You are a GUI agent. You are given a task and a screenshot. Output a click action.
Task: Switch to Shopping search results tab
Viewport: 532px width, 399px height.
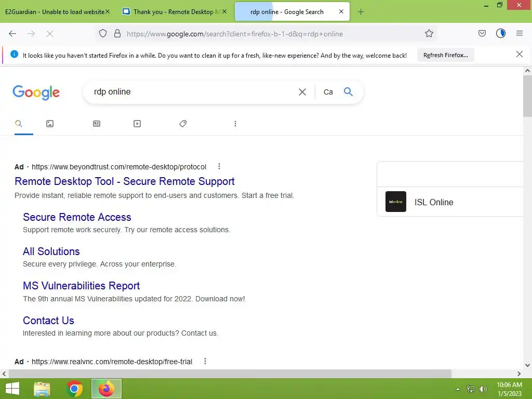(183, 124)
